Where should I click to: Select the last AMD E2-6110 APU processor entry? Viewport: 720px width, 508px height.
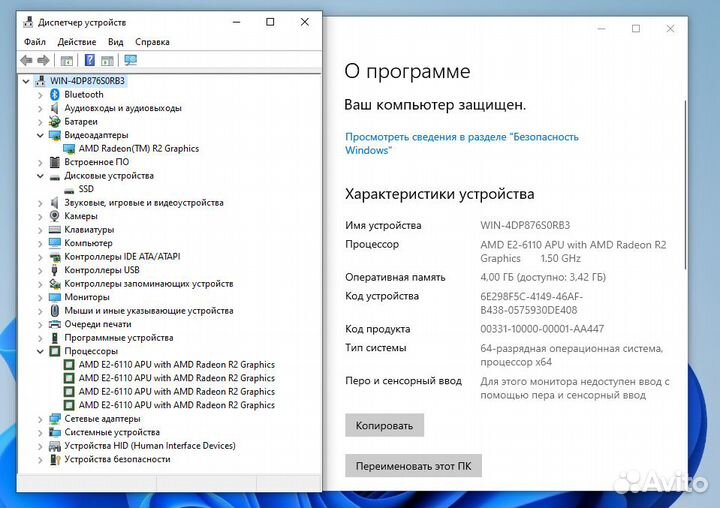click(x=176, y=405)
